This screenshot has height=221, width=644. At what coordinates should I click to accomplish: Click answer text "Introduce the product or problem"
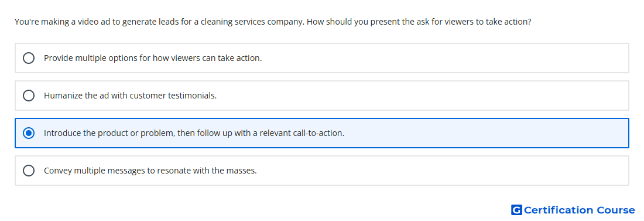point(109,133)
